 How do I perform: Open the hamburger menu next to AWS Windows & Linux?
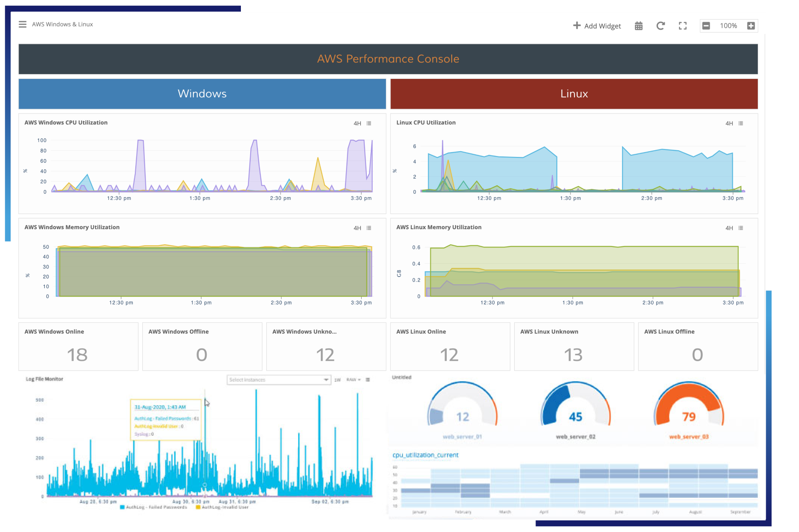pyautogui.click(x=23, y=24)
